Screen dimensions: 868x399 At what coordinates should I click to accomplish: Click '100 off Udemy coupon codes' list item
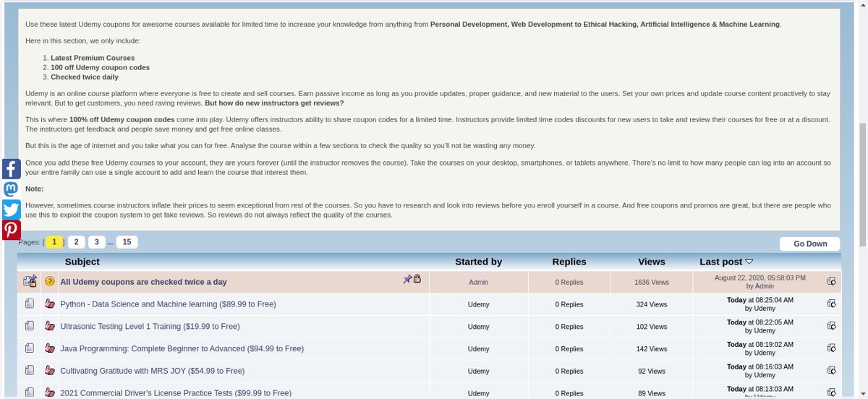tap(100, 67)
